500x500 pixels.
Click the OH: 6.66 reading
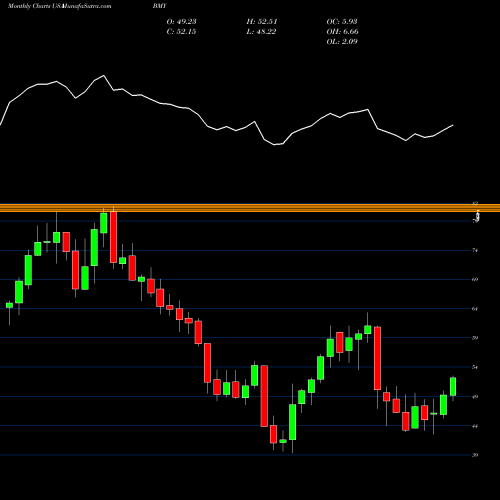click(342, 32)
